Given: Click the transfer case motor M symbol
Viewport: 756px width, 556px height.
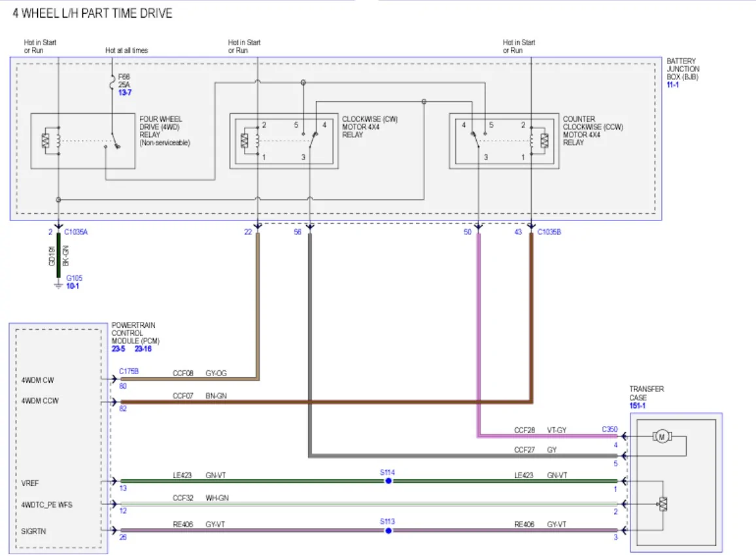Looking at the screenshot, I should pyautogui.click(x=662, y=437).
